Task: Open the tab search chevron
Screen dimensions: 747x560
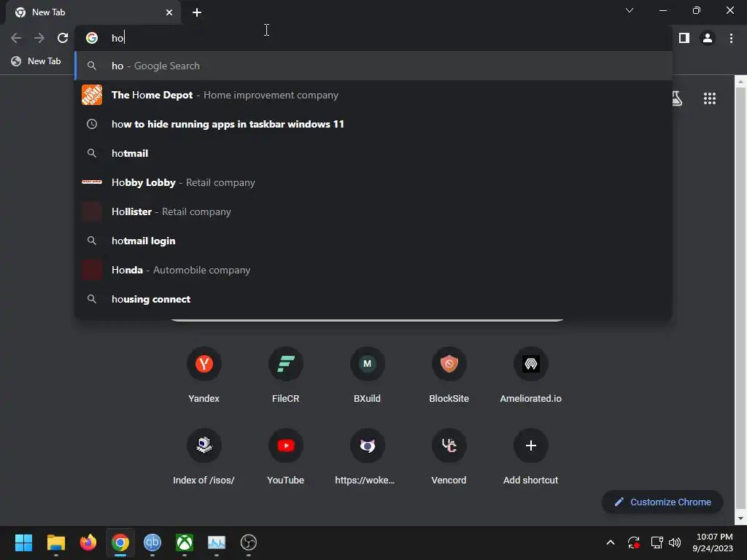Action: tap(630, 10)
